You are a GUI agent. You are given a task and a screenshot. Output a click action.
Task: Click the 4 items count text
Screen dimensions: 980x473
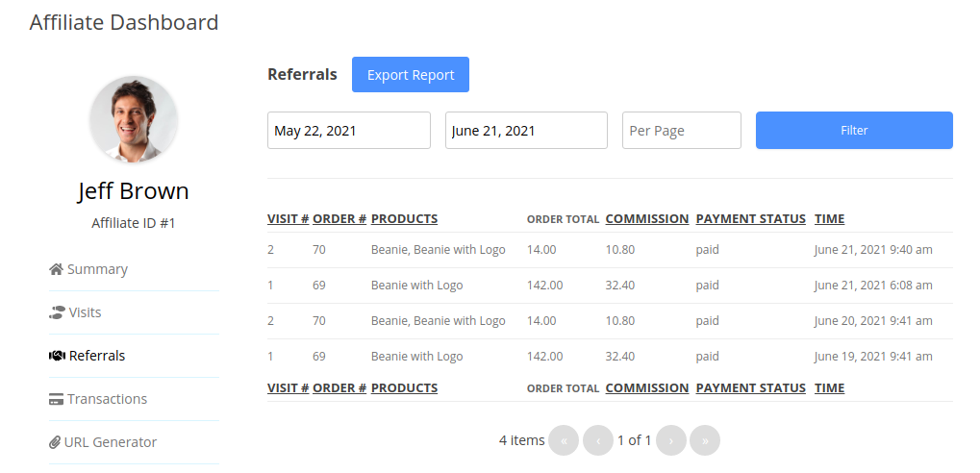point(522,440)
